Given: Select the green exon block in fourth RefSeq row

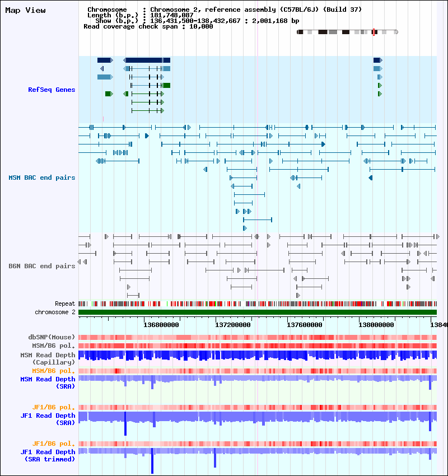Looking at the screenshot, I should (x=166, y=86).
